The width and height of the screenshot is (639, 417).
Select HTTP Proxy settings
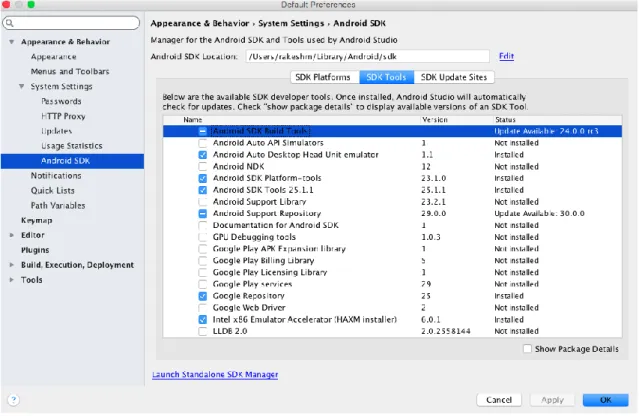click(x=63, y=116)
